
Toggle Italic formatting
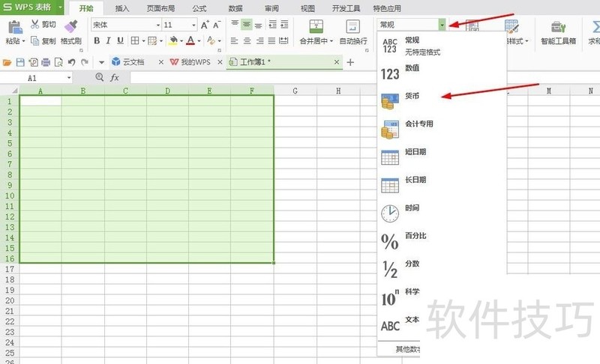click(108, 40)
